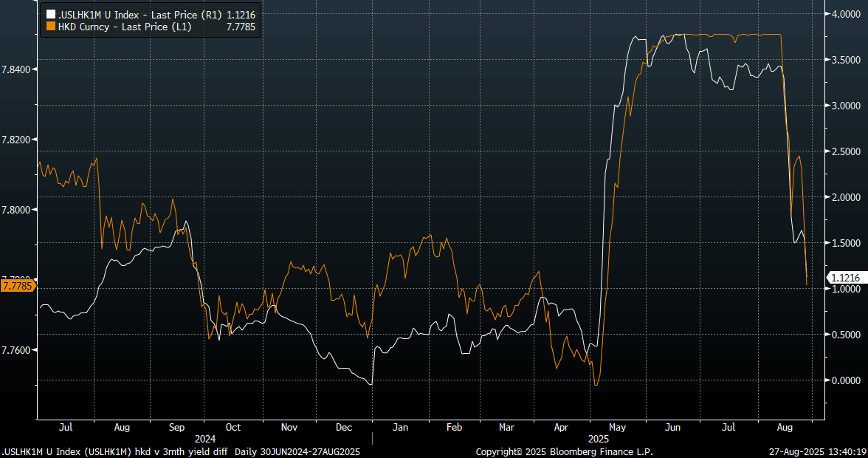Click the 0.0000 right axis label
The image size is (868, 458).
(x=845, y=380)
